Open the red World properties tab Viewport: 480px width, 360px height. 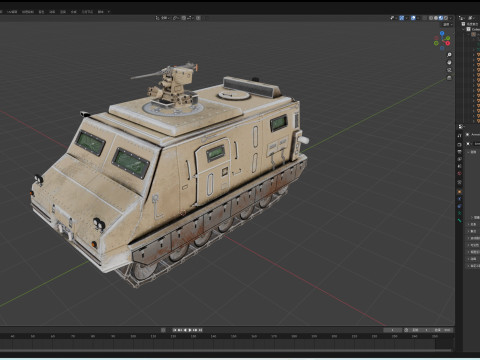tap(460, 173)
